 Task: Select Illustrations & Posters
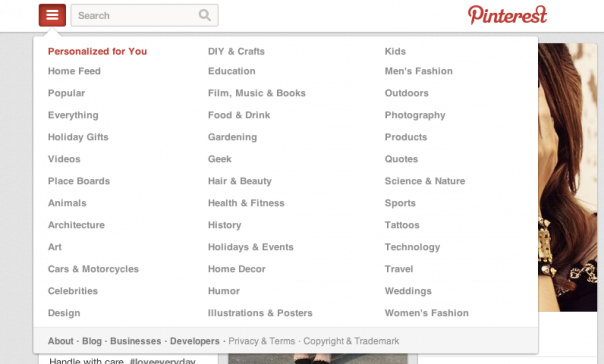point(260,313)
